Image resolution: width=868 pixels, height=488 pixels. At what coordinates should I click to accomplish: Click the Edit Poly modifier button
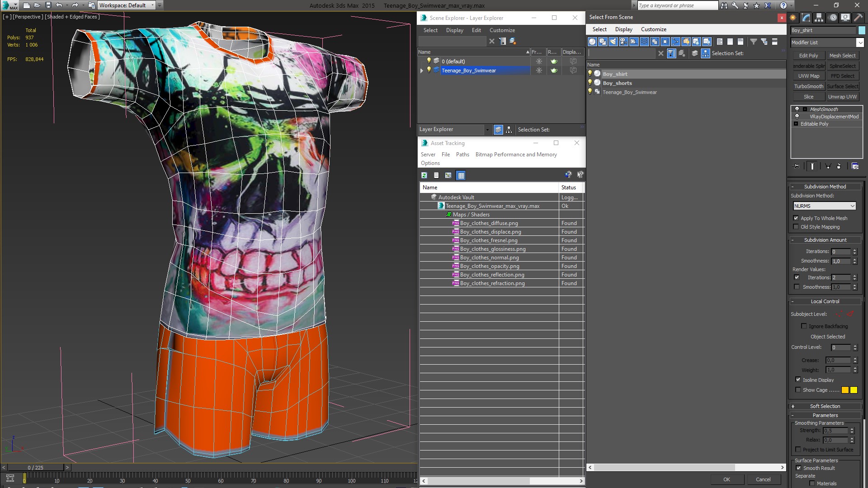808,56
